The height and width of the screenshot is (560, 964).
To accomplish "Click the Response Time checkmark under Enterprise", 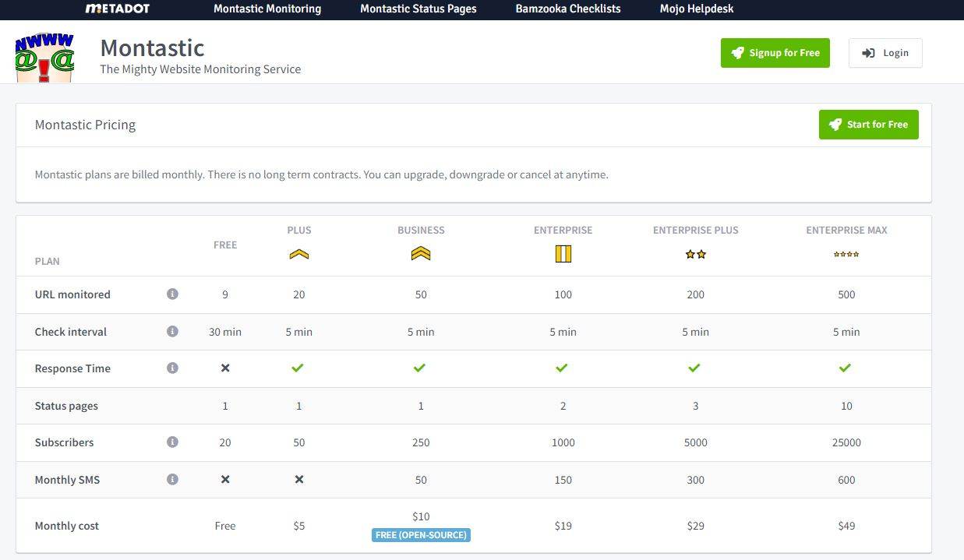I will coord(562,368).
